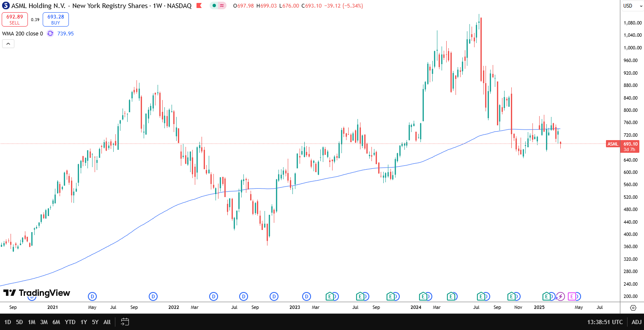Select the YTD range tab
This screenshot has width=644, height=330.
click(70, 322)
